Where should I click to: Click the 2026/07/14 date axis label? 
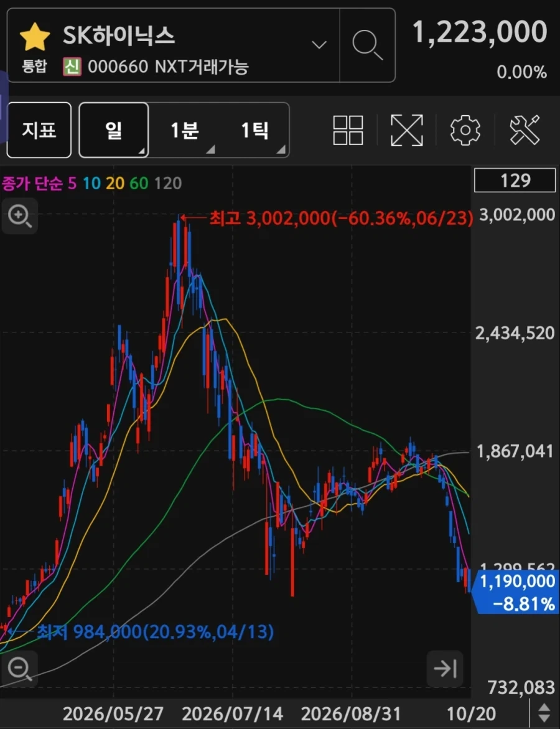tap(232, 713)
